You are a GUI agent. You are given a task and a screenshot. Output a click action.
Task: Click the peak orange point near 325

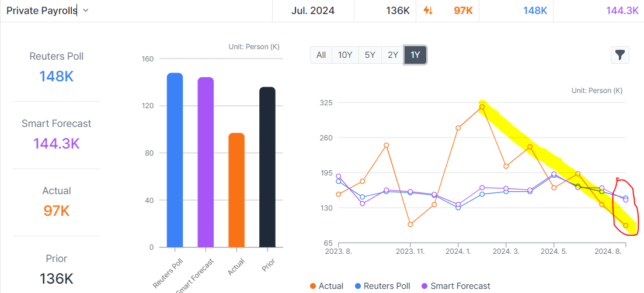[482, 107]
